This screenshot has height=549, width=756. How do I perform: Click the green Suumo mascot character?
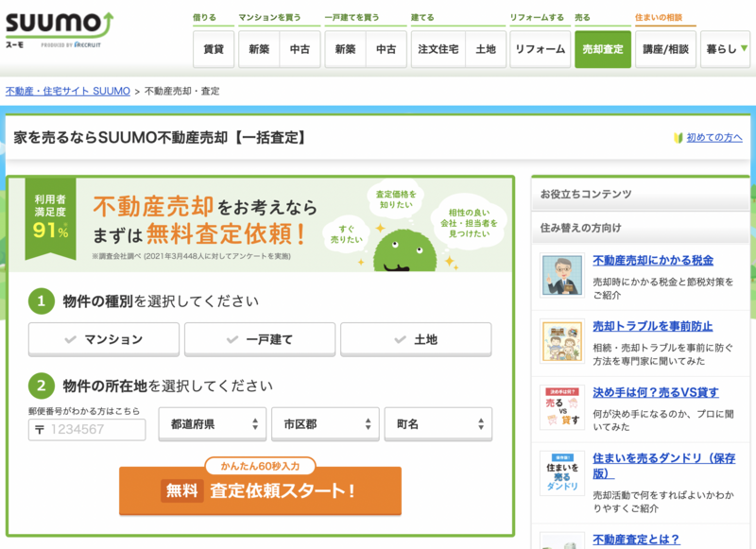point(405,250)
